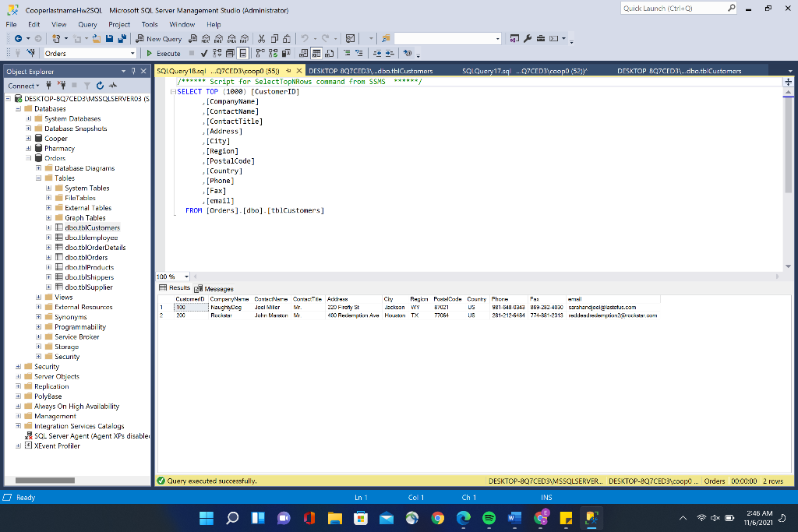The width and height of the screenshot is (798, 532).
Task: Open the File menu
Action: coord(11,24)
